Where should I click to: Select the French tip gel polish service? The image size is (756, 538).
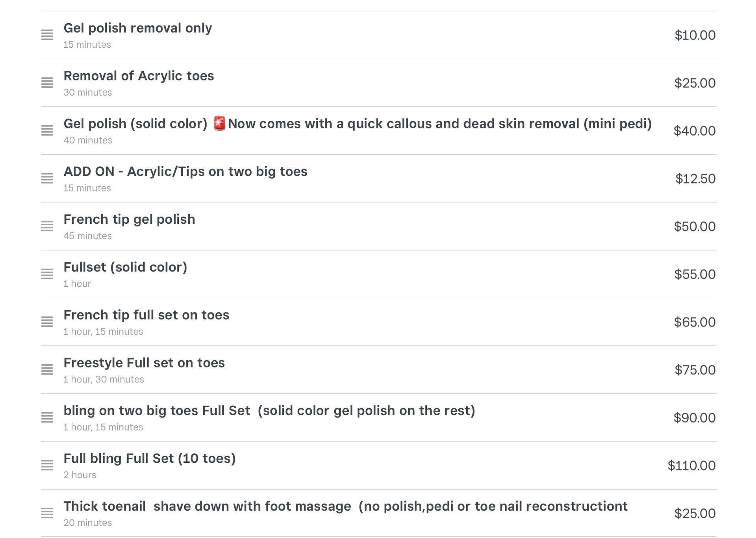129,219
